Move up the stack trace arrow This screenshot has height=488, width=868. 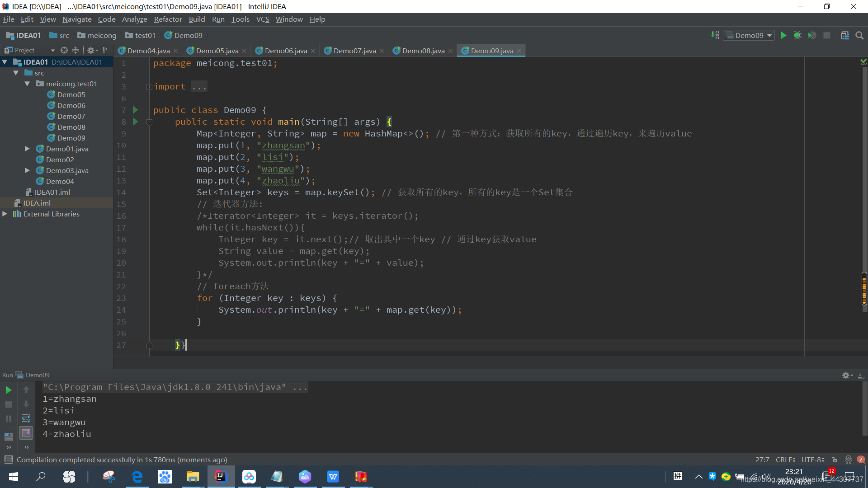[26, 389]
